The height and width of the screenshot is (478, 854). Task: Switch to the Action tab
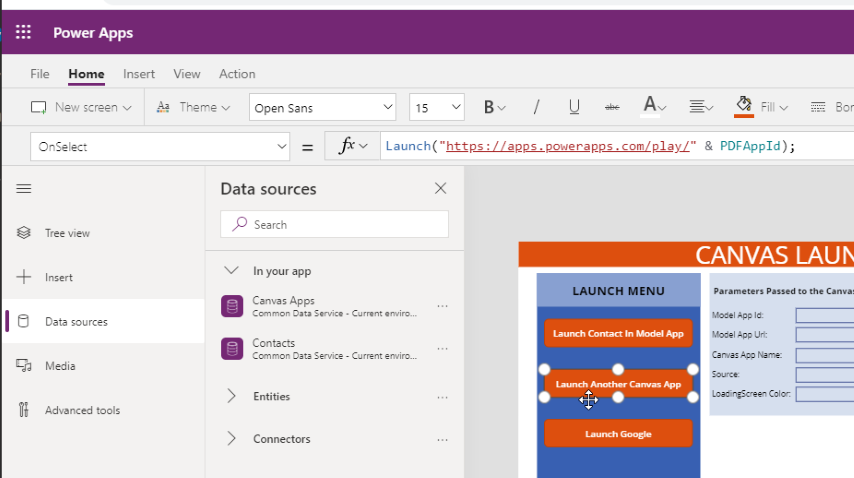(x=237, y=74)
